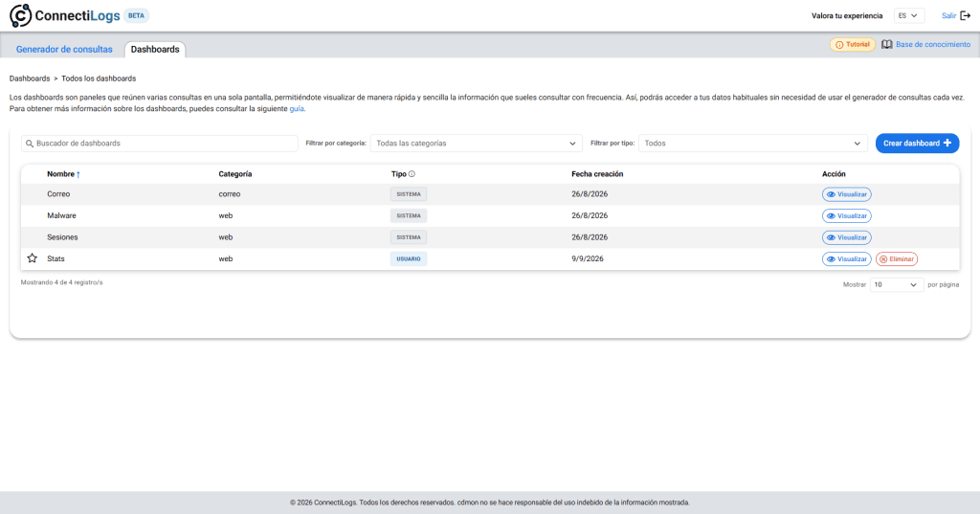Click the Dashboards breadcrumb

click(x=30, y=78)
